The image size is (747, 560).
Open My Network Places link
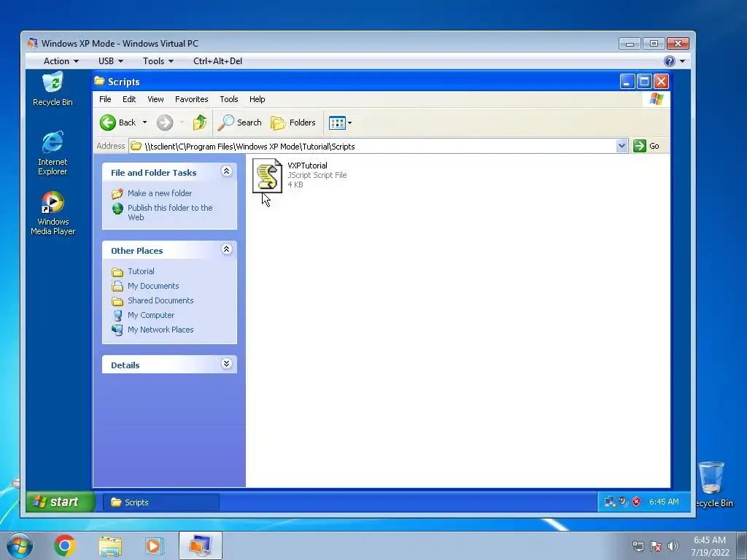[x=160, y=330]
